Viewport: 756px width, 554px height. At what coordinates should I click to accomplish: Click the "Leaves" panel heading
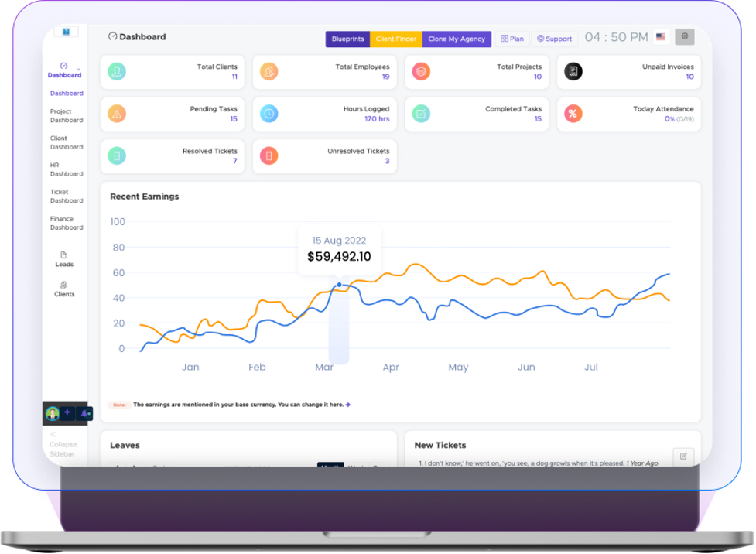click(125, 446)
